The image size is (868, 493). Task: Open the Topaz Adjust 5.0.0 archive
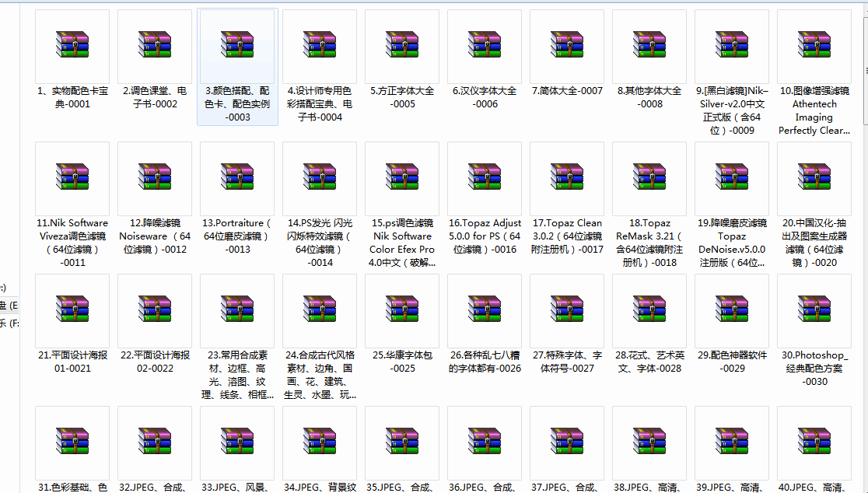(484, 178)
